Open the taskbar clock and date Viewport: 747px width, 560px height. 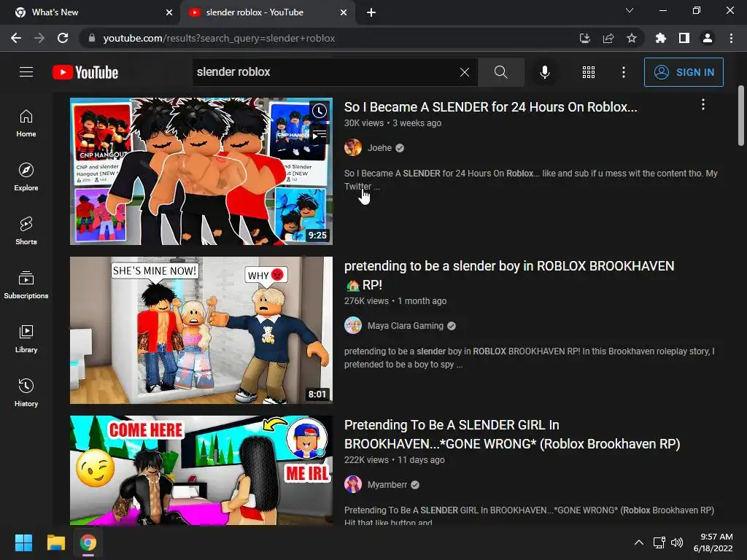click(x=713, y=542)
